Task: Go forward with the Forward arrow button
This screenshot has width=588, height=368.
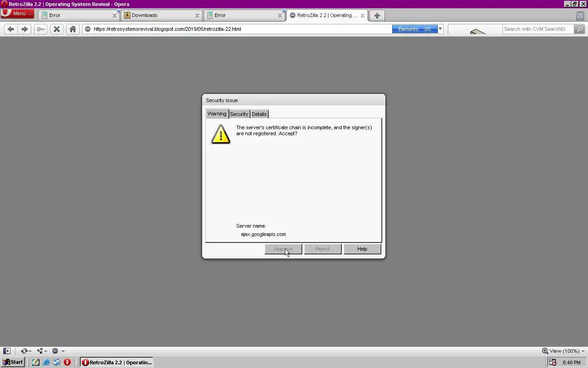Action: click(x=25, y=29)
